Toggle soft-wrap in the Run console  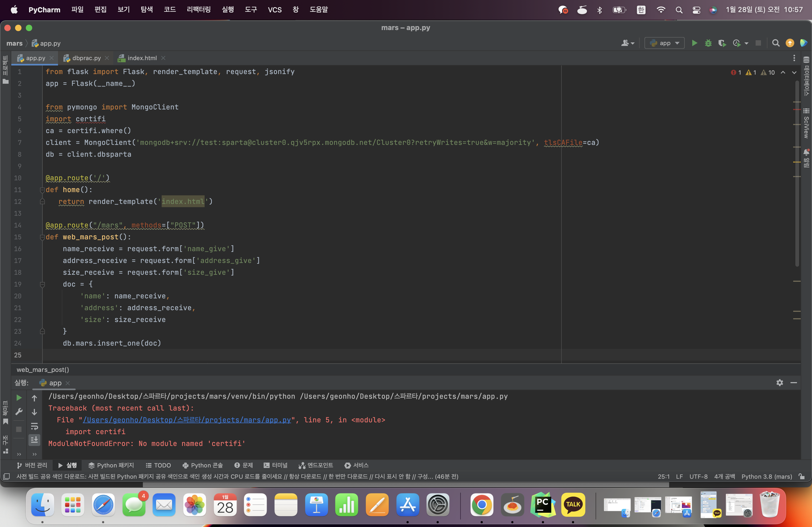(x=34, y=426)
